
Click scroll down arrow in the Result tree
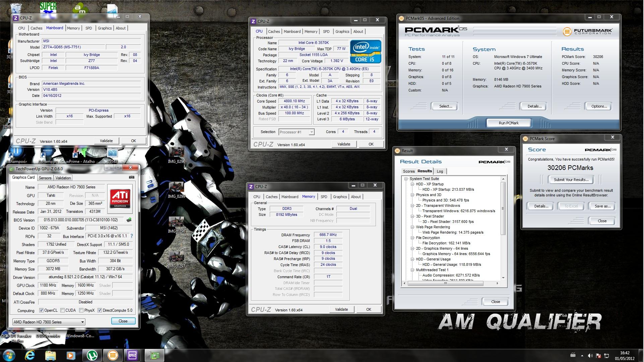tap(503, 278)
